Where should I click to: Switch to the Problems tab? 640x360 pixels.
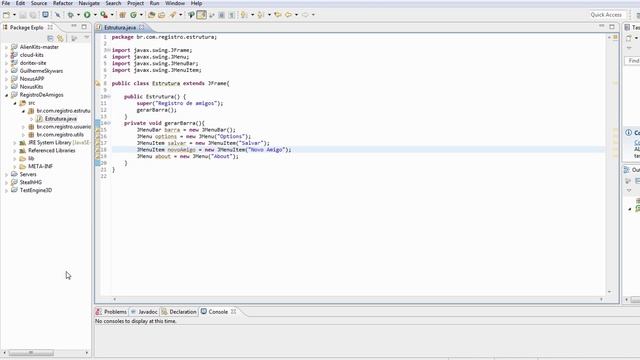coord(111,312)
